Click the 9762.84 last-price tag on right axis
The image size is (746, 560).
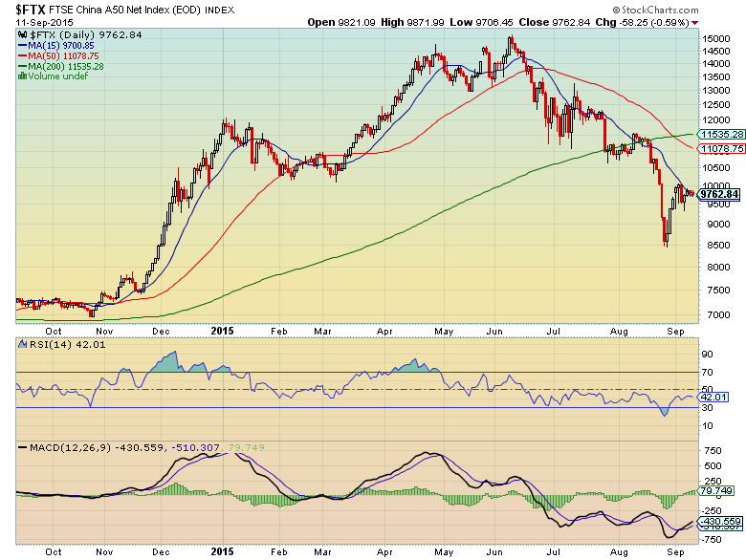point(719,194)
